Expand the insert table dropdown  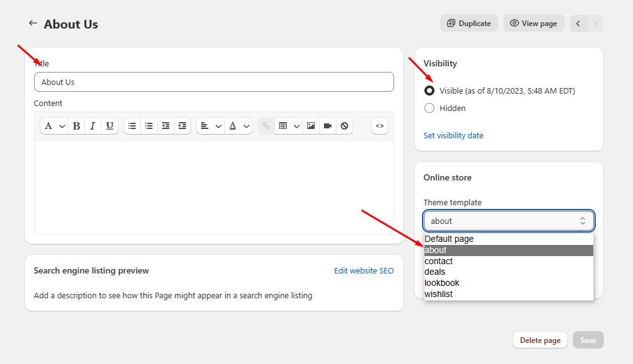(x=289, y=126)
